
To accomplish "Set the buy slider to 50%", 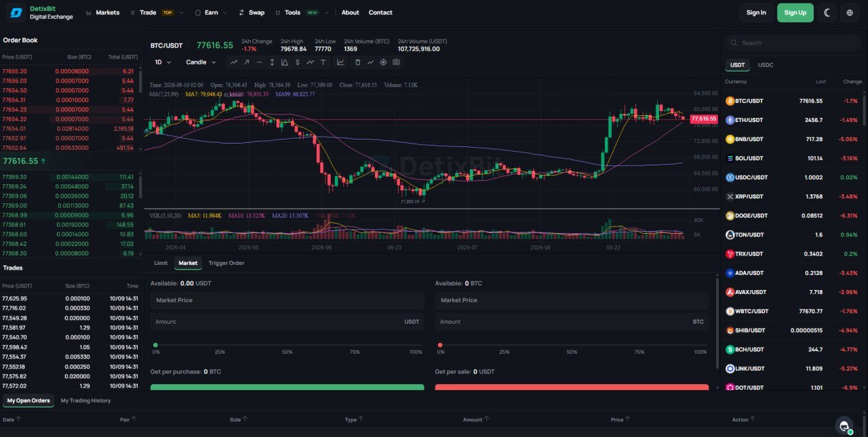I will (x=288, y=345).
